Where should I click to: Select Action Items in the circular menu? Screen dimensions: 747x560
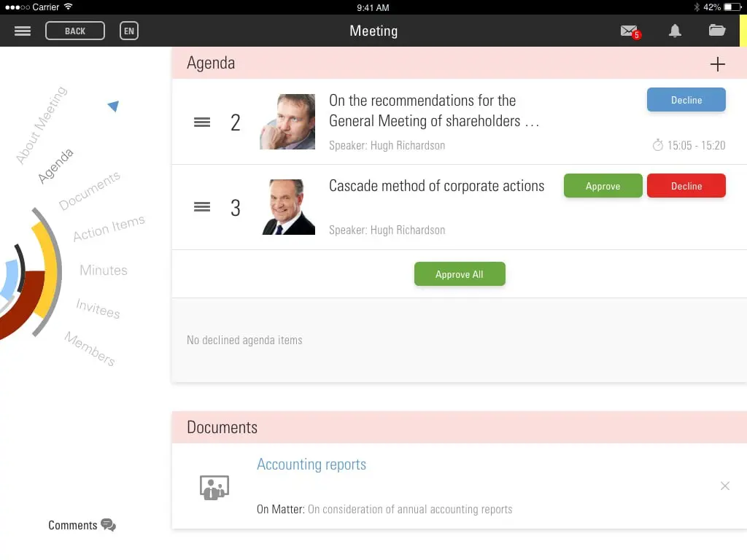tap(109, 228)
